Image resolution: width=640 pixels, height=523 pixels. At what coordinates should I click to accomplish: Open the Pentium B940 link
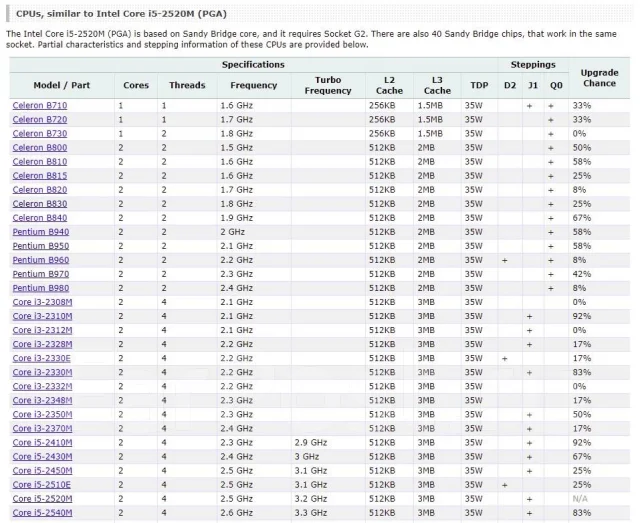(x=41, y=232)
